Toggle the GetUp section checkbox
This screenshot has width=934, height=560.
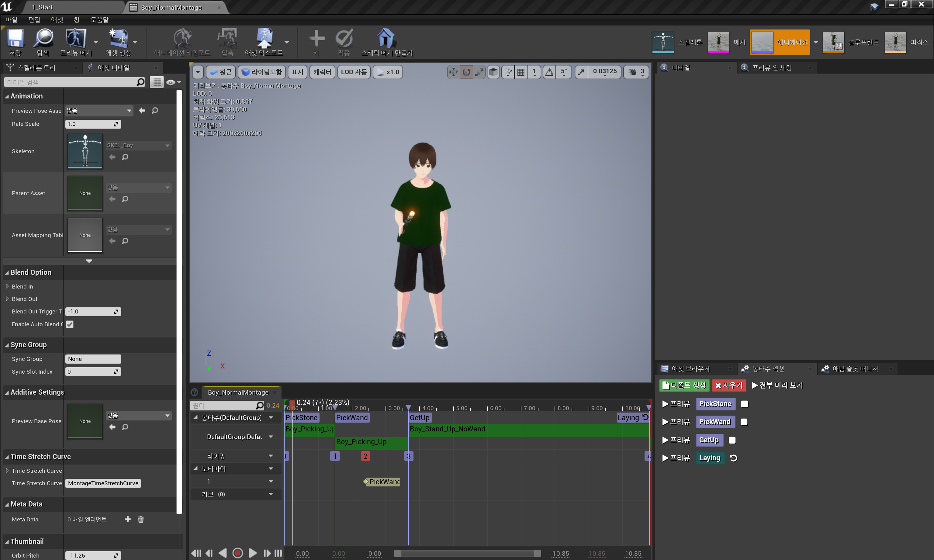(x=732, y=440)
